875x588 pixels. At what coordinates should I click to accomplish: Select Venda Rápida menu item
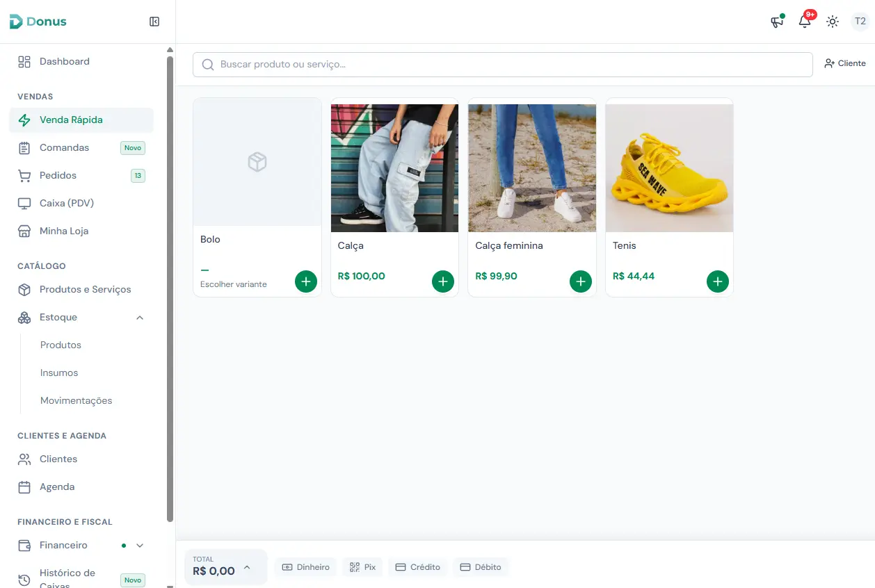tap(81, 120)
